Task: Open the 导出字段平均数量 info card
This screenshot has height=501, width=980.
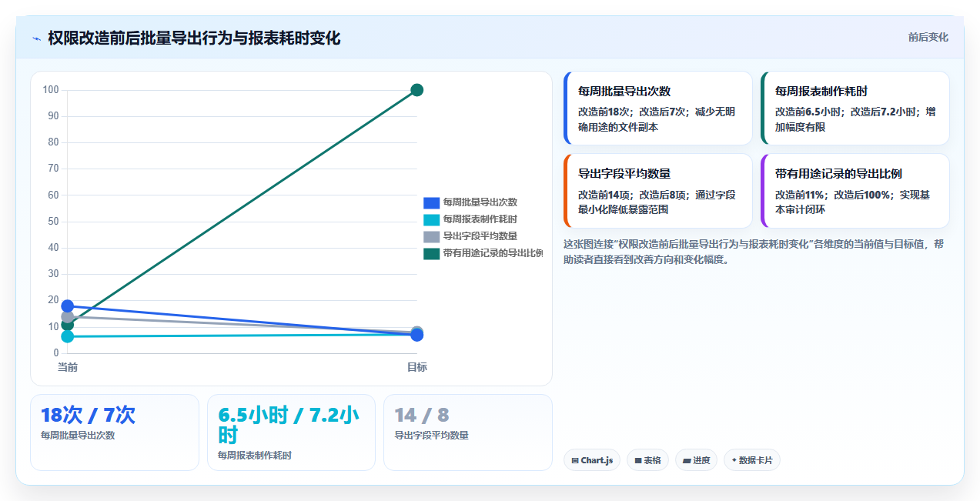Action: (658, 191)
